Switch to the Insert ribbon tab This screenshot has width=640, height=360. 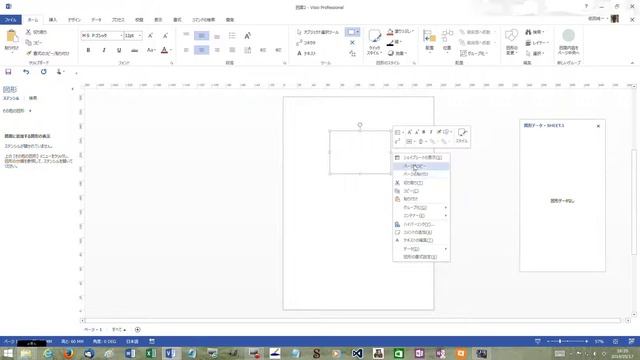pyautogui.click(x=53, y=20)
